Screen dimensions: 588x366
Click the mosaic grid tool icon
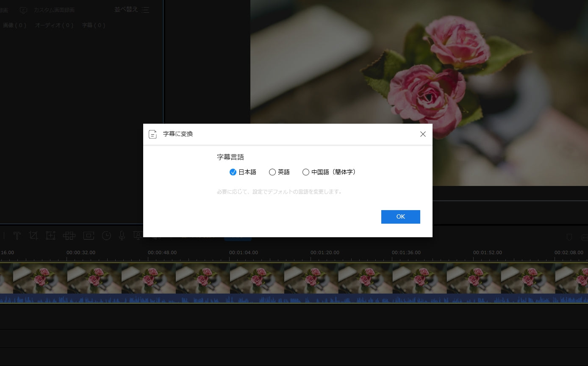click(69, 236)
